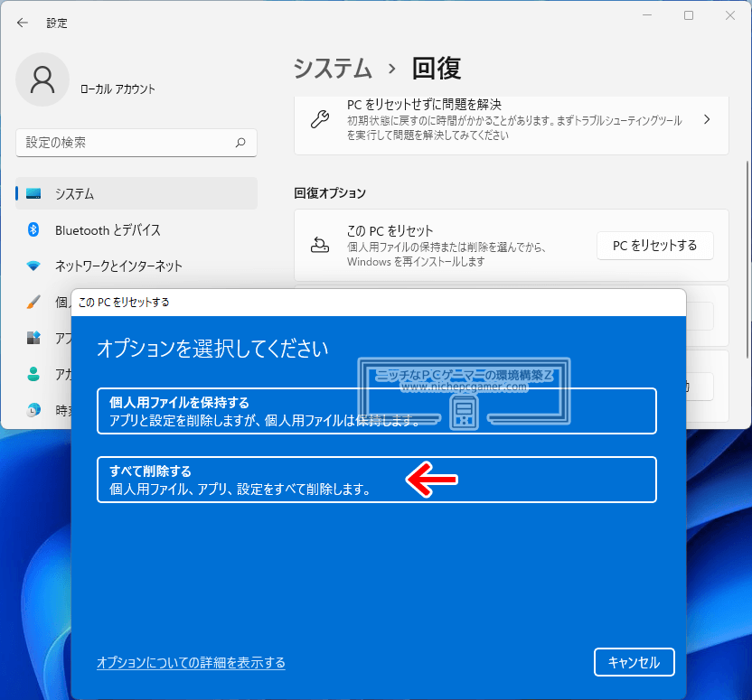Open オプションについての詳細を表示する link
Viewport: 752px width, 700px height.
point(191,663)
